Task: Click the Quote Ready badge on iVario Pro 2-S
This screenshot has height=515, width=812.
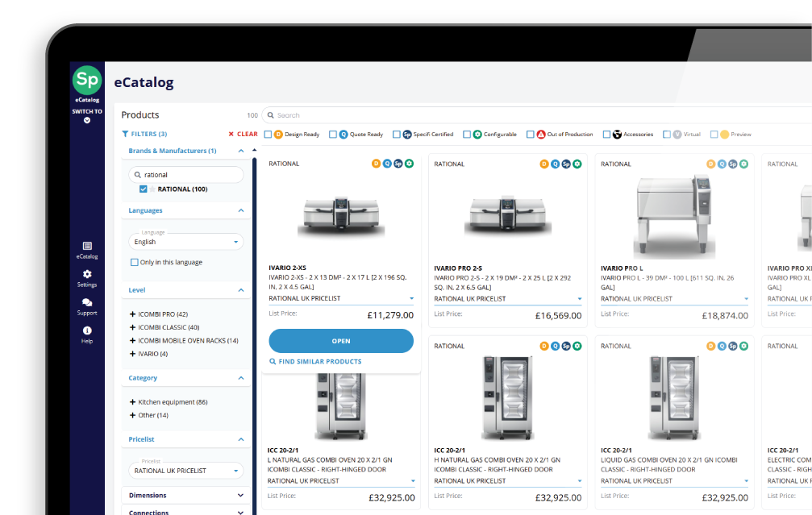Action: pos(555,164)
